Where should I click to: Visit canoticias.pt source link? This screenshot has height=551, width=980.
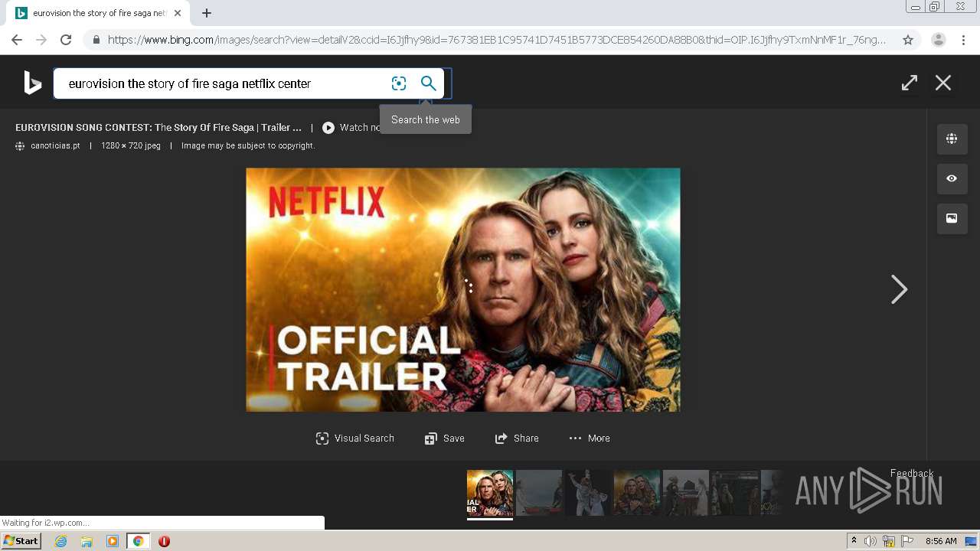coord(55,145)
